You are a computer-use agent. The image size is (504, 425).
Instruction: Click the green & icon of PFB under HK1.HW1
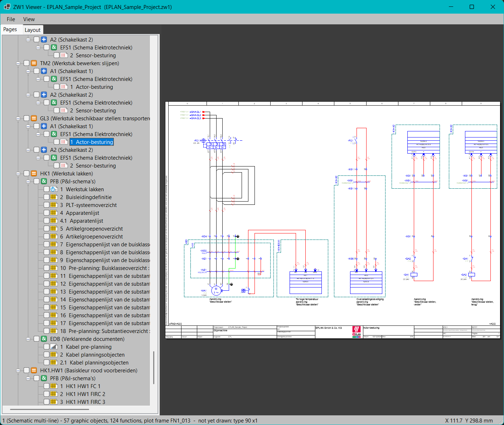tap(44, 378)
